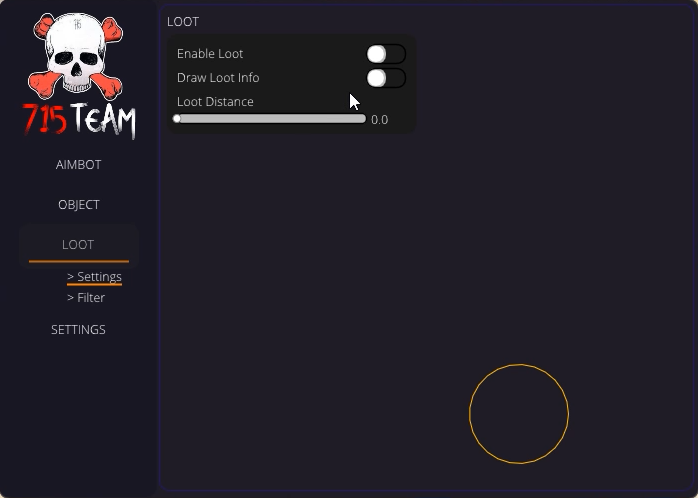Select the Settings sub-item under LOOT

pyautogui.click(x=94, y=277)
